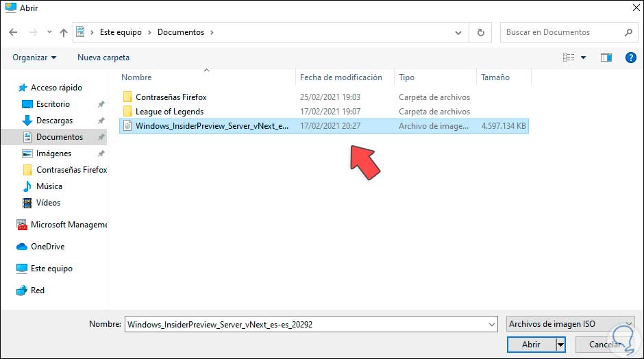
Task: Open Contraseñas Firefox in the sidebar
Action: (71, 170)
